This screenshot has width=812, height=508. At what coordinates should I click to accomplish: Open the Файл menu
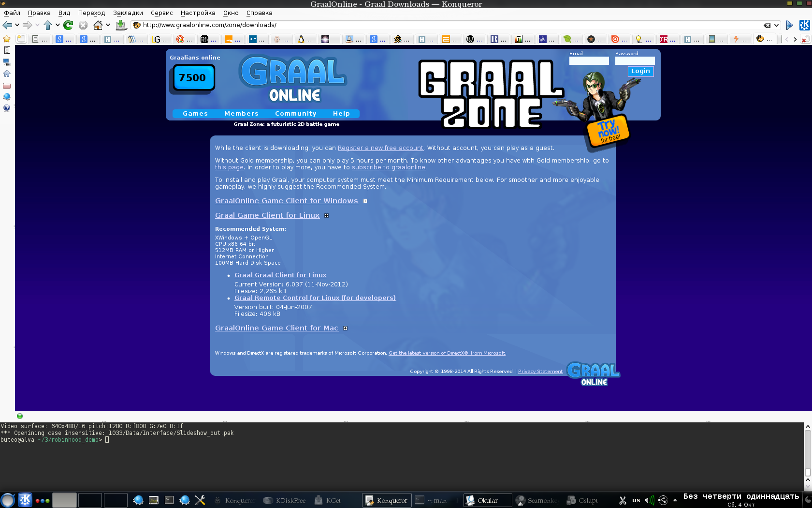pyautogui.click(x=12, y=13)
